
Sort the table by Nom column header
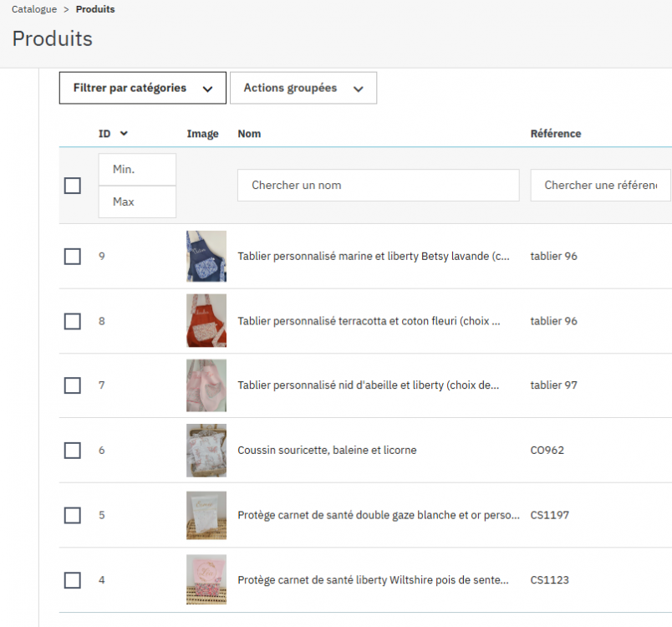(249, 134)
